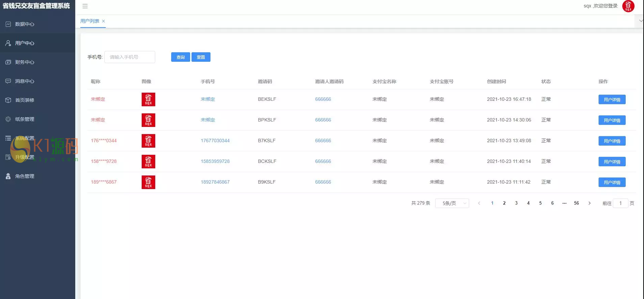Switch to the 用户列表 tab
644x299 pixels.
[90, 21]
